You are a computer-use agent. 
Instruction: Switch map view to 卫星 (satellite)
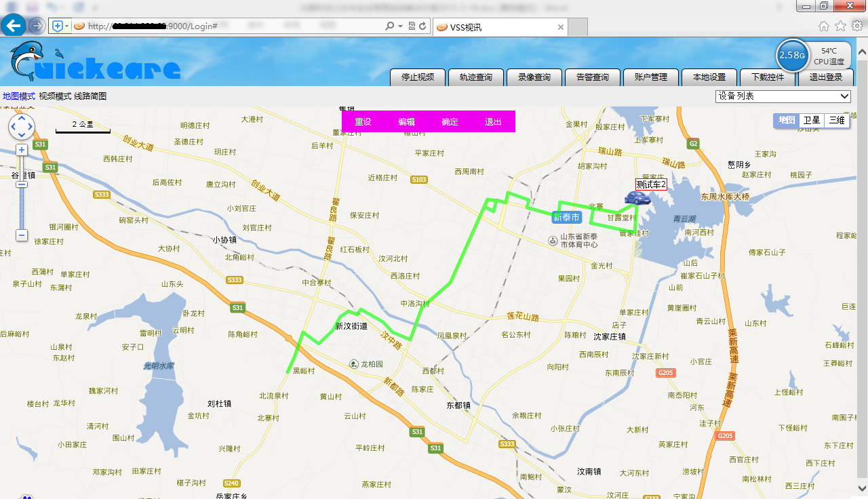coord(811,121)
